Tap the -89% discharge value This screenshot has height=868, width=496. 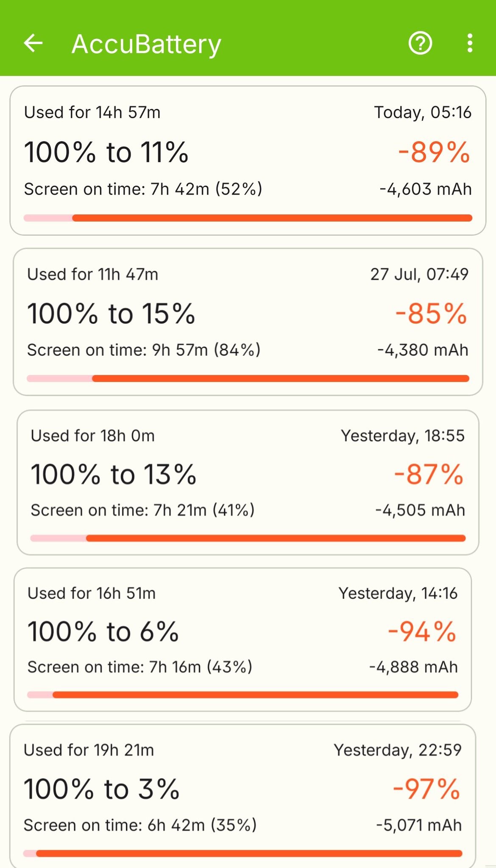click(x=434, y=152)
